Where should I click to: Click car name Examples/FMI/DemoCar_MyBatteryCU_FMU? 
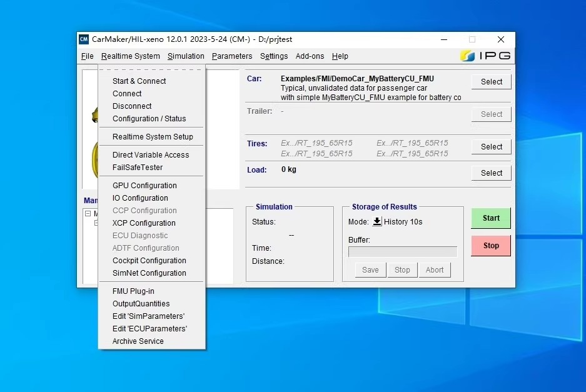point(357,79)
